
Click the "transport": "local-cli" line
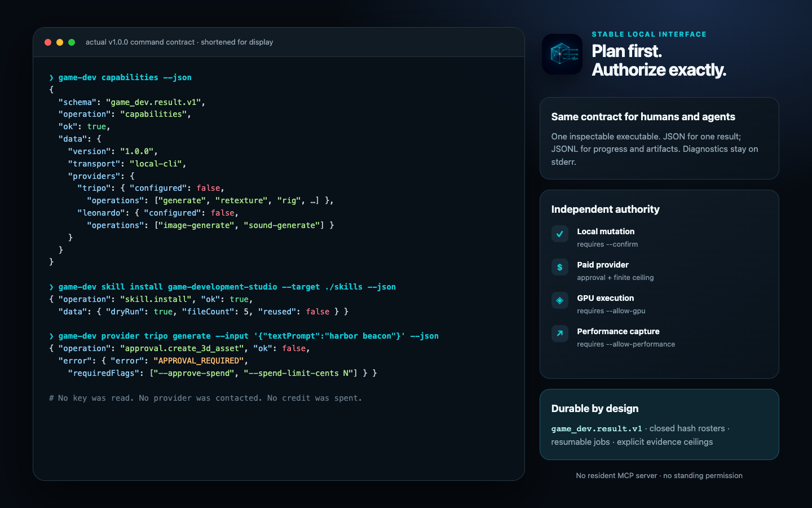(127, 164)
